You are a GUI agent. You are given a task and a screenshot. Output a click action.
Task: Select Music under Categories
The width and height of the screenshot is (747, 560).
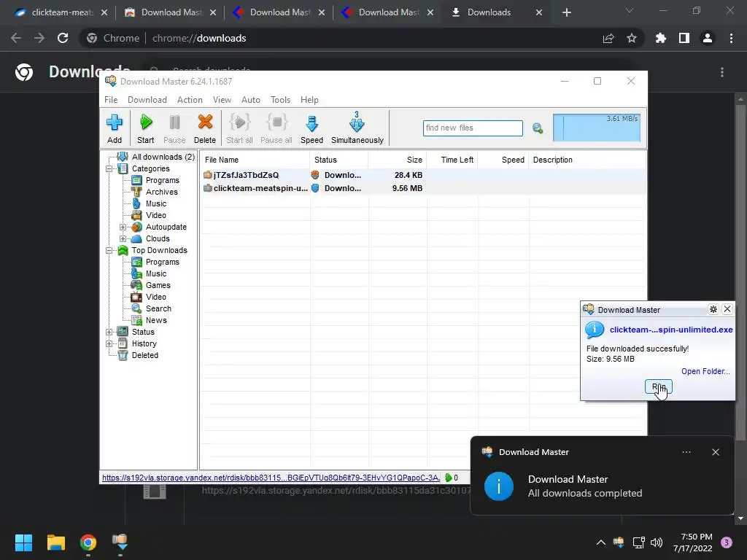(156, 203)
